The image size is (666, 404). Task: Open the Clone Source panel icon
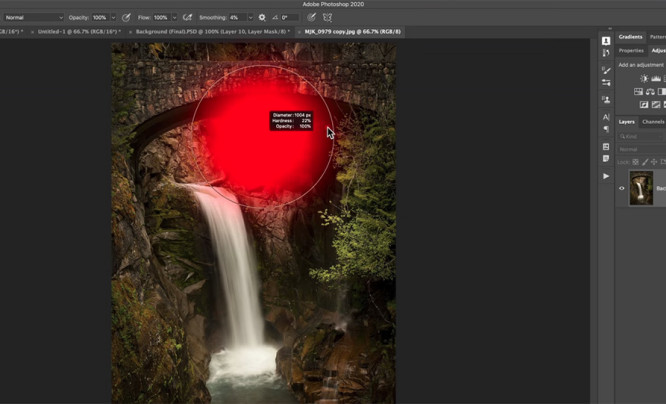point(606,100)
